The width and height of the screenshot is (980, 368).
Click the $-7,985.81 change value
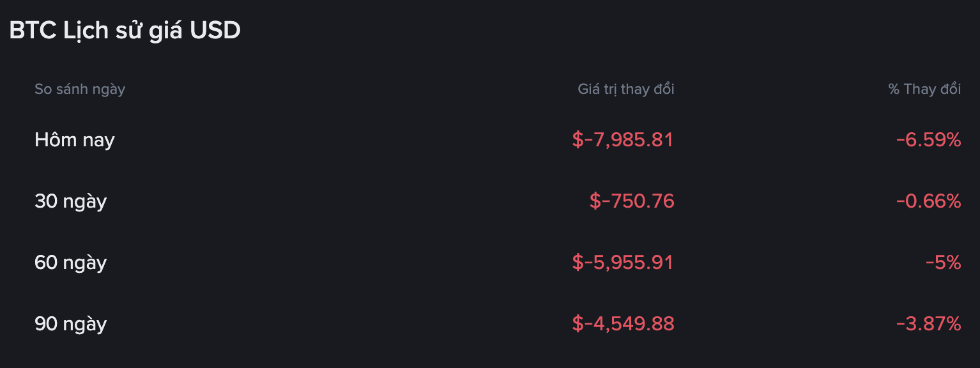623,140
